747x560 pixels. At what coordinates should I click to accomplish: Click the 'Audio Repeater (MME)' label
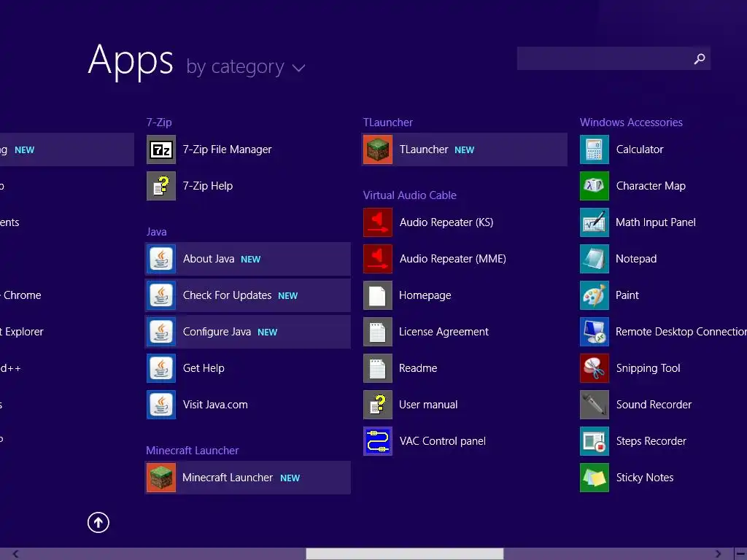tap(452, 259)
